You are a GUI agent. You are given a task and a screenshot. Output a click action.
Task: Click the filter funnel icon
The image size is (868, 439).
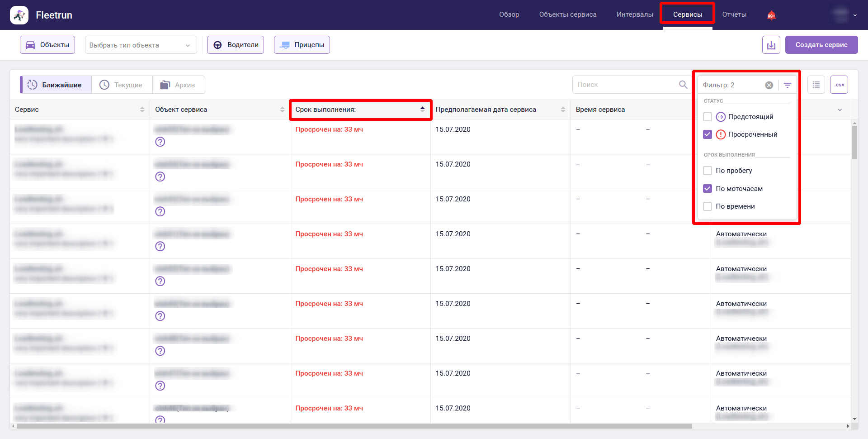pos(788,85)
